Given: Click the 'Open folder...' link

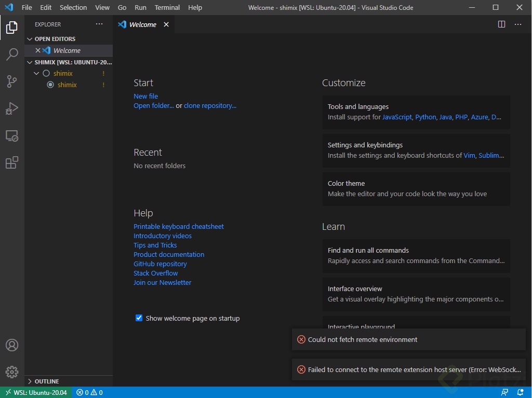Looking at the screenshot, I should pyautogui.click(x=154, y=106).
